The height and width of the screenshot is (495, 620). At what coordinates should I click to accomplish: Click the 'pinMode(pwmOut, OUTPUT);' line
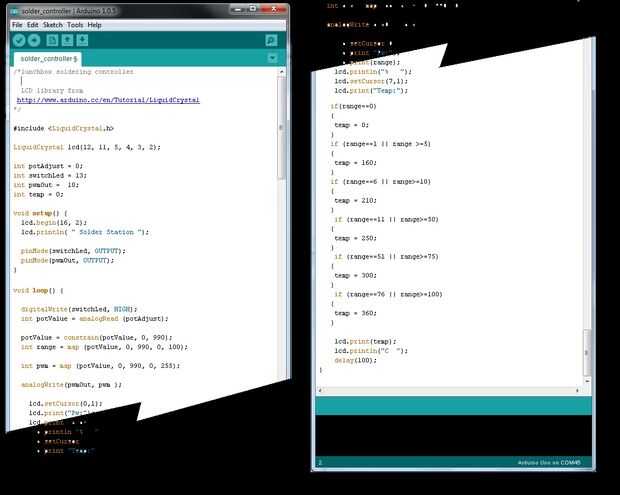coord(67,261)
